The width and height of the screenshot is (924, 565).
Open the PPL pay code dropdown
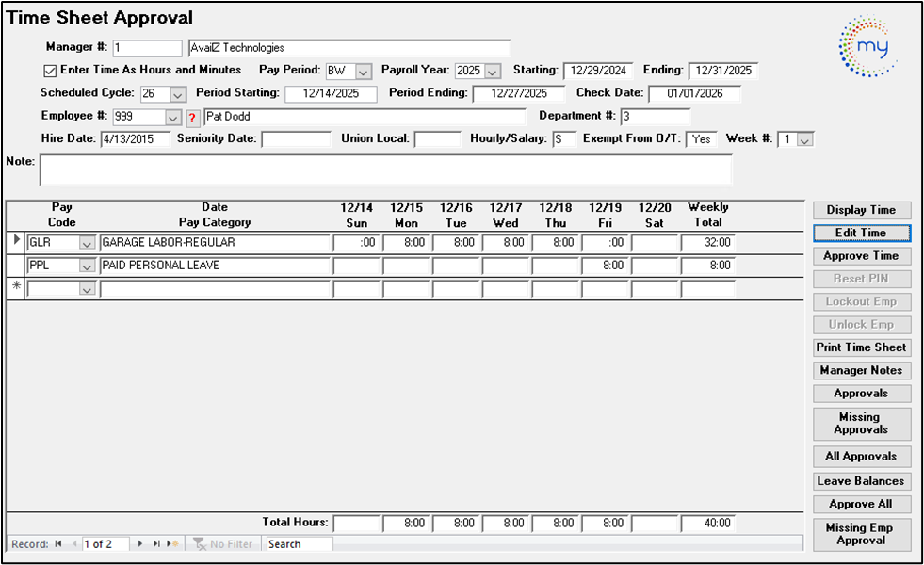coord(87,266)
